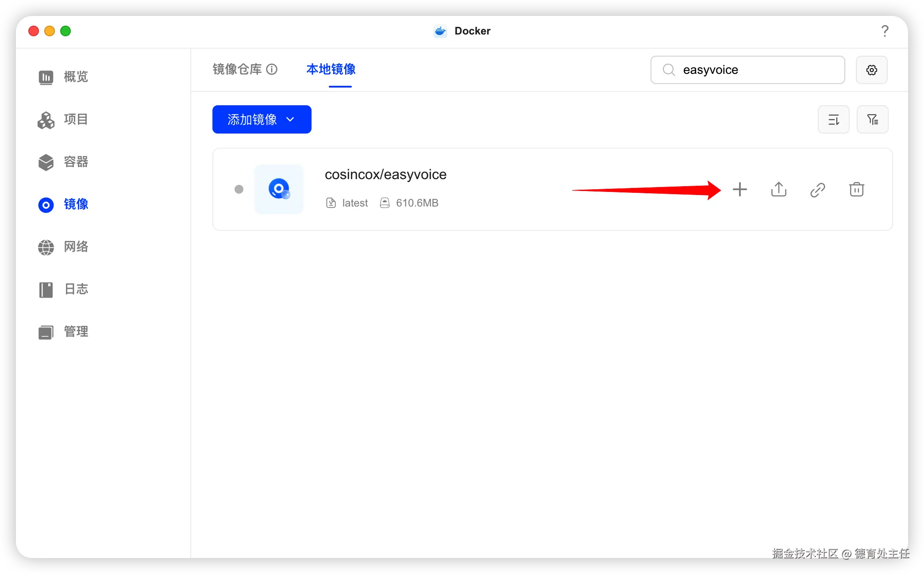Maximize the Docker window
The height and width of the screenshot is (574, 924).
pos(65,31)
